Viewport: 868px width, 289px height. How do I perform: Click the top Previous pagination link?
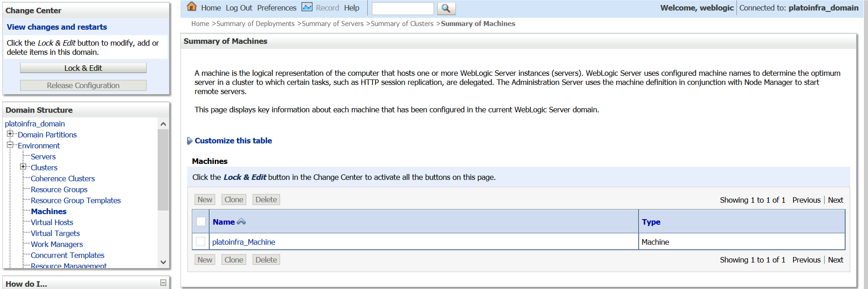pyautogui.click(x=806, y=200)
